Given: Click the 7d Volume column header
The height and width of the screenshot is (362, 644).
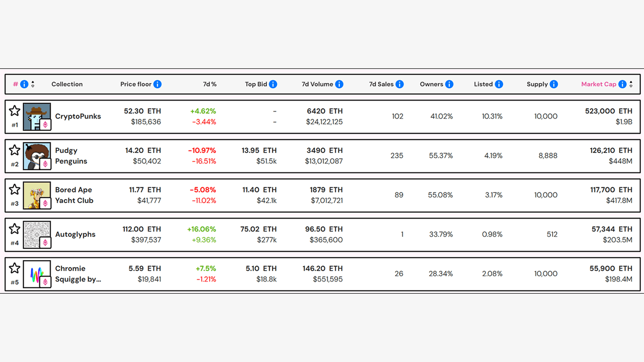Looking at the screenshot, I should click(317, 84).
